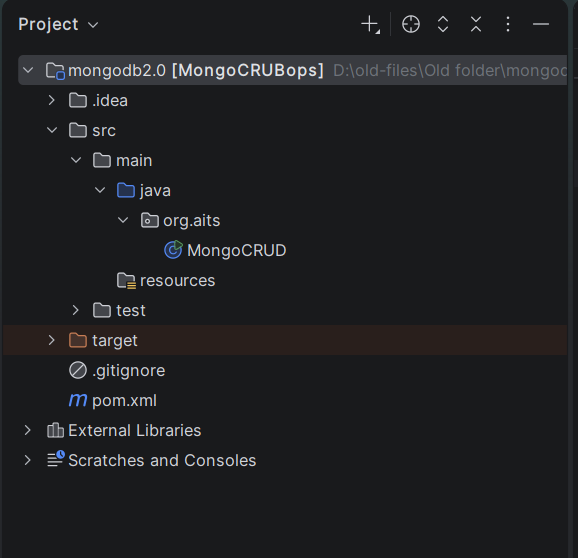Open the Options three-dot menu

[x=508, y=25]
